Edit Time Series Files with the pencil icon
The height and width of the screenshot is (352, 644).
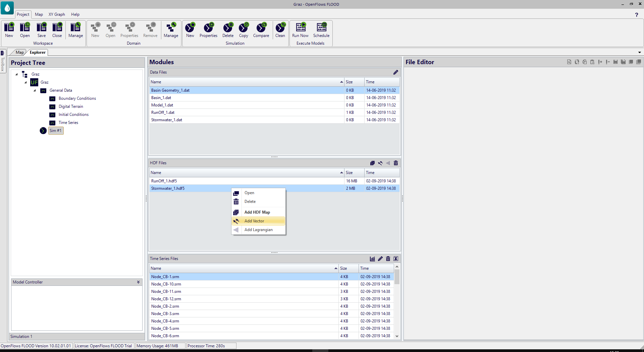point(380,259)
